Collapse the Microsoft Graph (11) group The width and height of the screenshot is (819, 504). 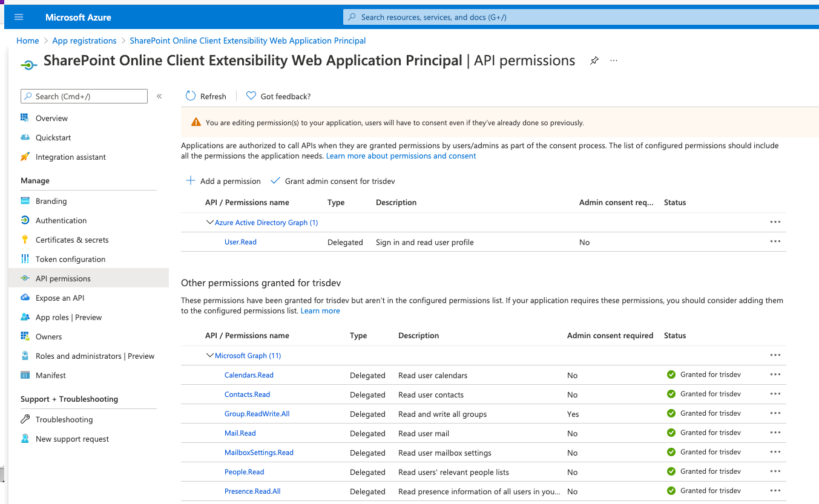pyautogui.click(x=210, y=356)
